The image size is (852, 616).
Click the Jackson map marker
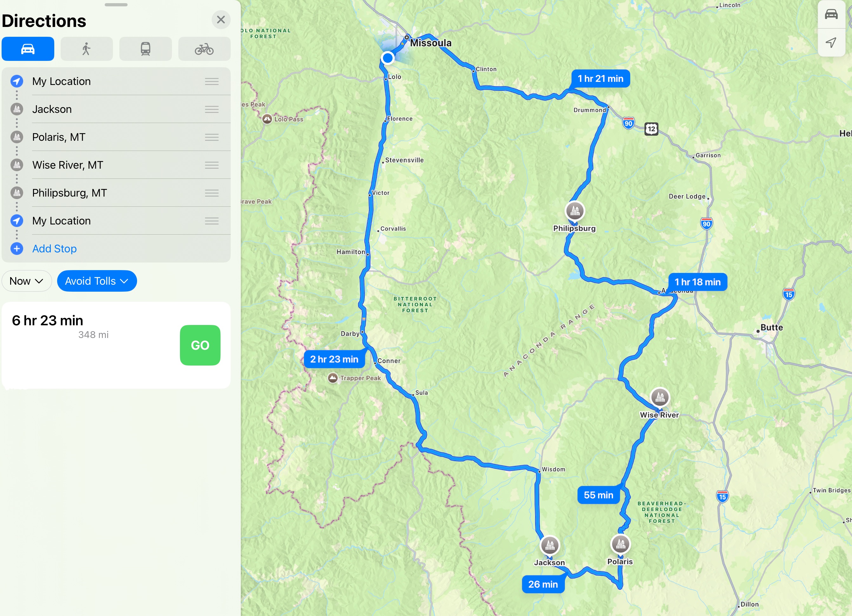point(550,545)
